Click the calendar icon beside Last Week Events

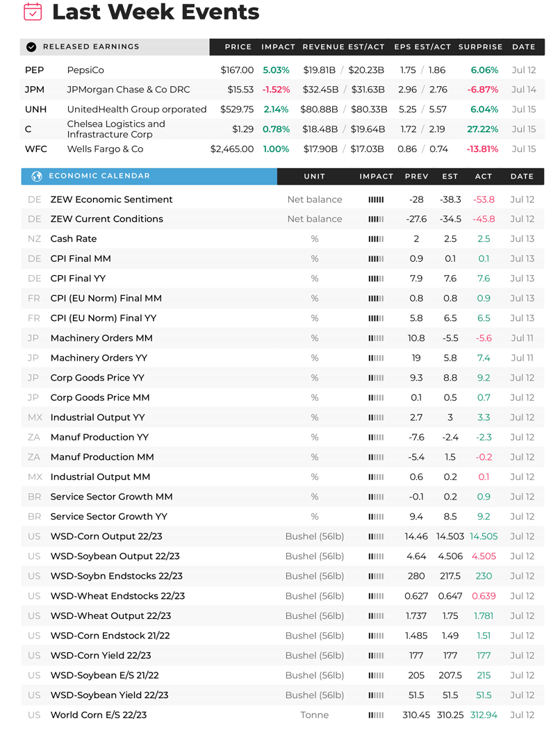click(33, 12)
